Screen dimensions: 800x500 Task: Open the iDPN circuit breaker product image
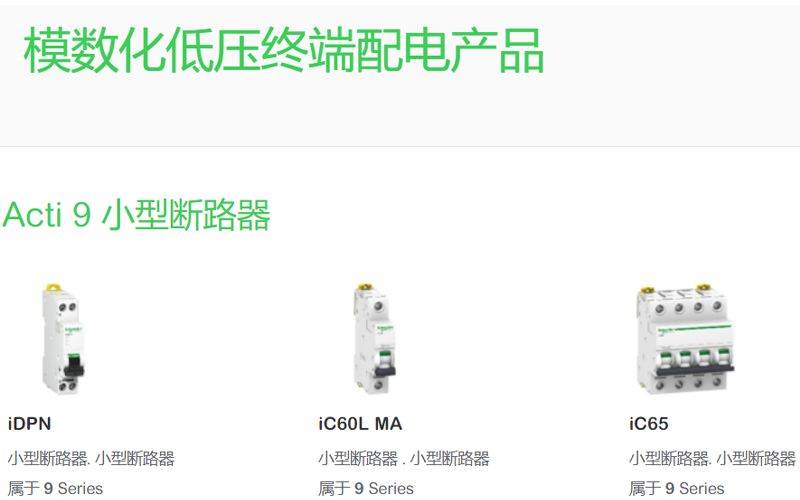[x=63, y=339]
